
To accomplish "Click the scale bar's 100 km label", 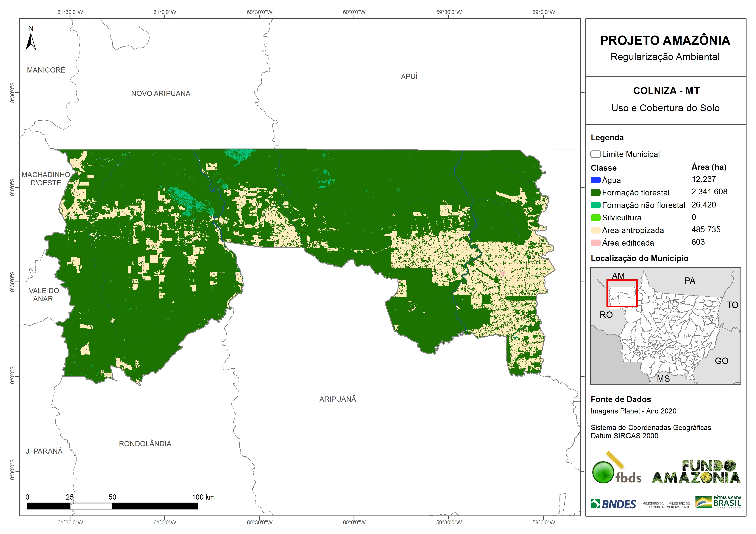I will pos(203,497).
